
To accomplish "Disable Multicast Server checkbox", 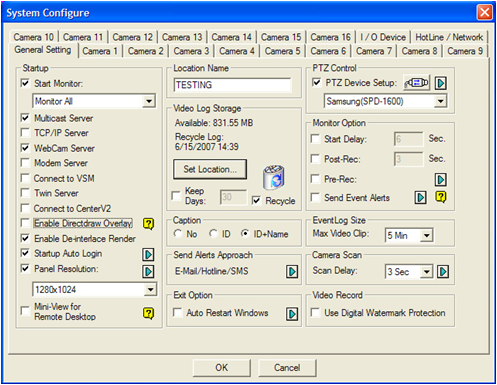I will [25, 117].
